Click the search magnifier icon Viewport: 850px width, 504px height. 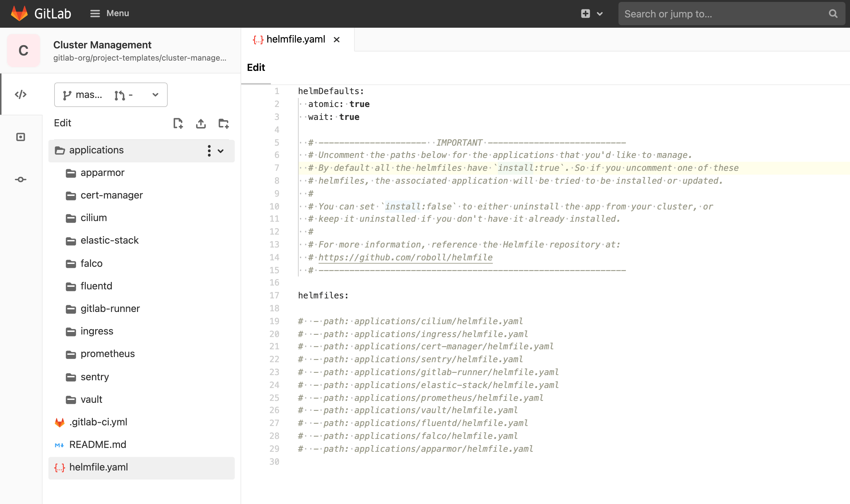tap(833, 14)
